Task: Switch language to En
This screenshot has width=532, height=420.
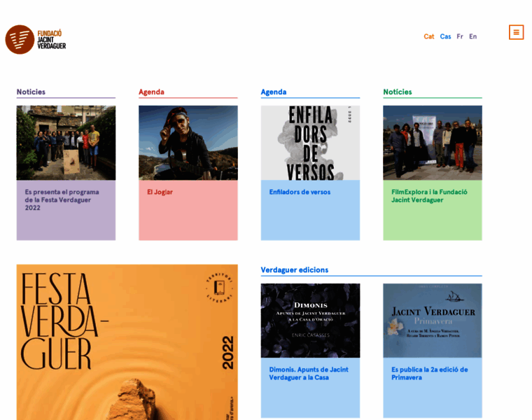Action: 473,36
